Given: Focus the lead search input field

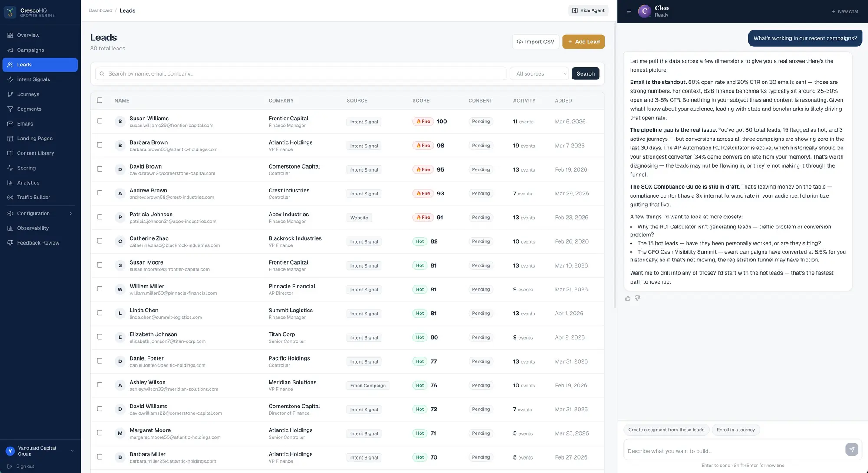Looking at the screenshot, I should [301, 74].
